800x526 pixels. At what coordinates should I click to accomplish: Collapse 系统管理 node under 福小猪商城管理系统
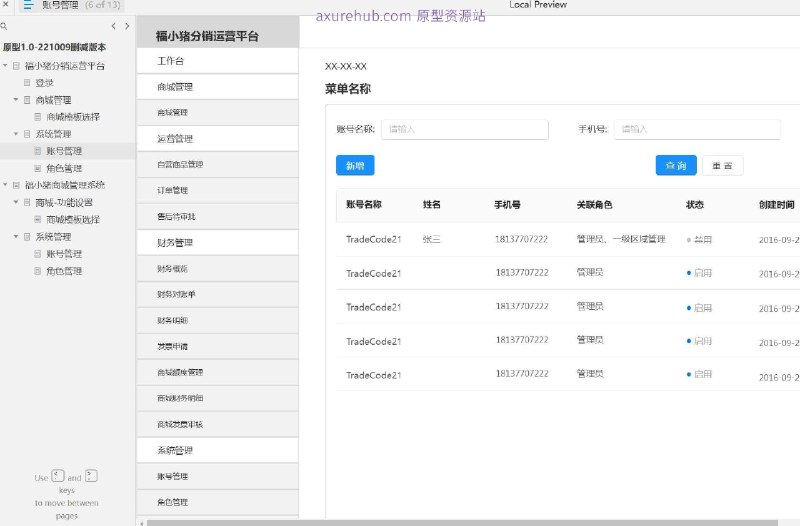[16, 236]
